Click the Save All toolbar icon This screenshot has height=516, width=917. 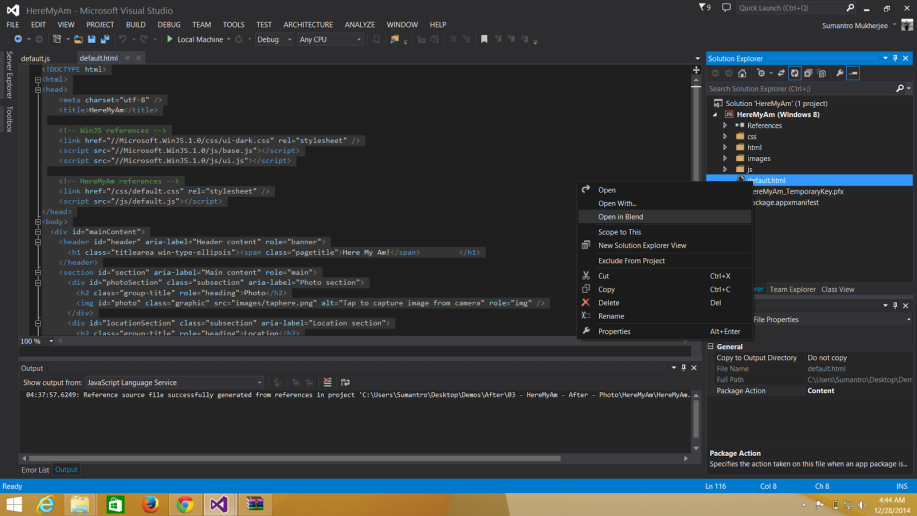tap(104, 40)
